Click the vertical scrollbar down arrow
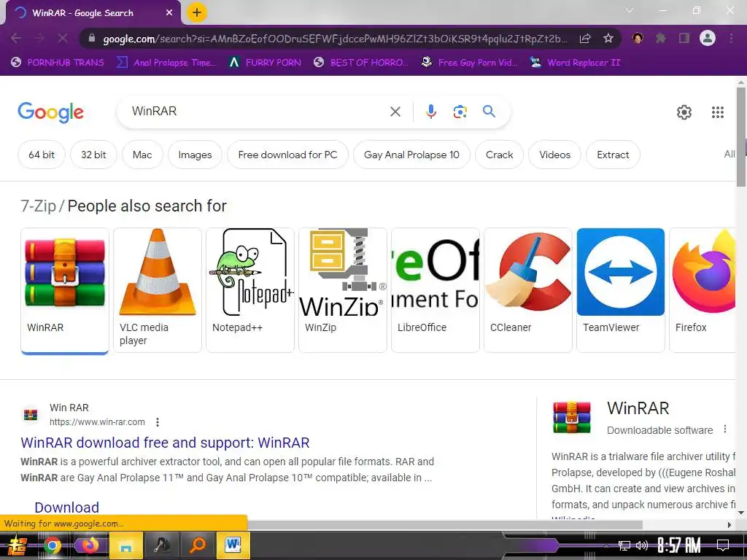The width and height of the screenshot is (747, 560). pyautogui.click(x=741, y=513)
